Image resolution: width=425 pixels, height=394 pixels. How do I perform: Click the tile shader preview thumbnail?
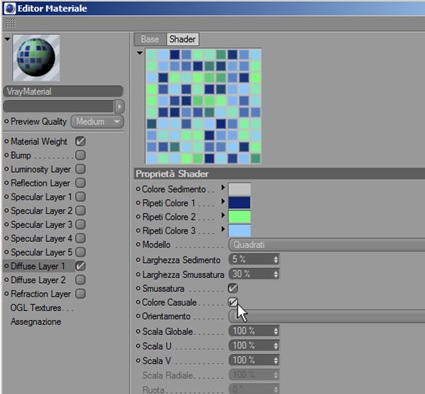pyautogui.click(x=203, y=106)
